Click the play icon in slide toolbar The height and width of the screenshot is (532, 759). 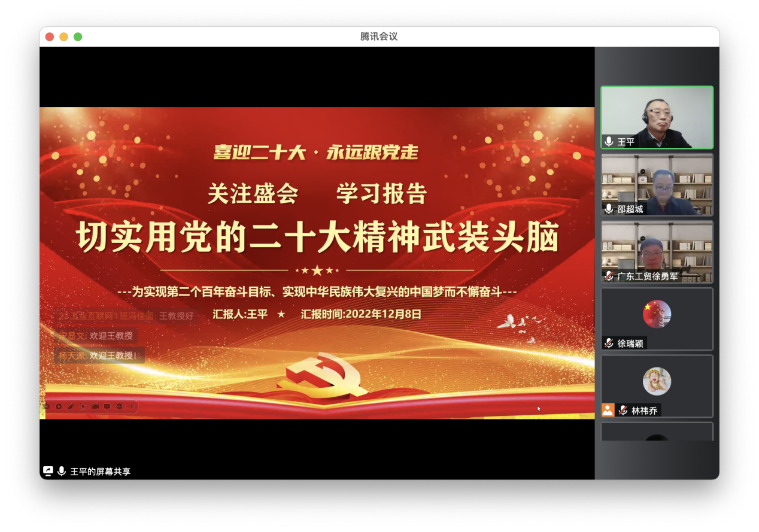59,406
